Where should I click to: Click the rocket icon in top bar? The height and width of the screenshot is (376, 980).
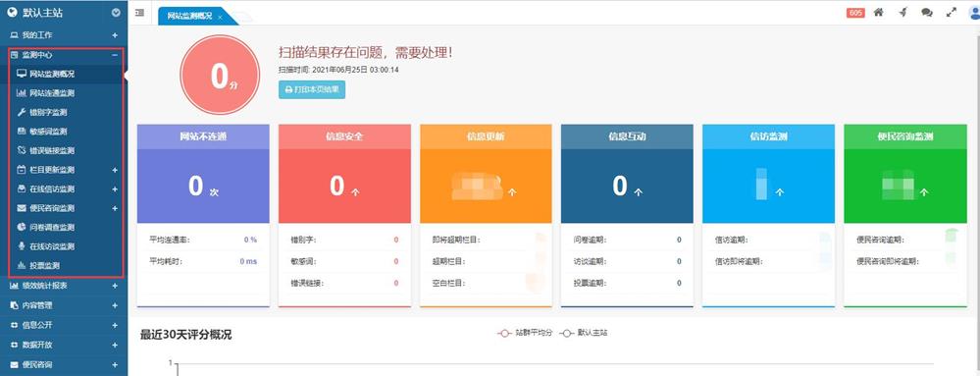pyautogui.click(x=903, y=13)
